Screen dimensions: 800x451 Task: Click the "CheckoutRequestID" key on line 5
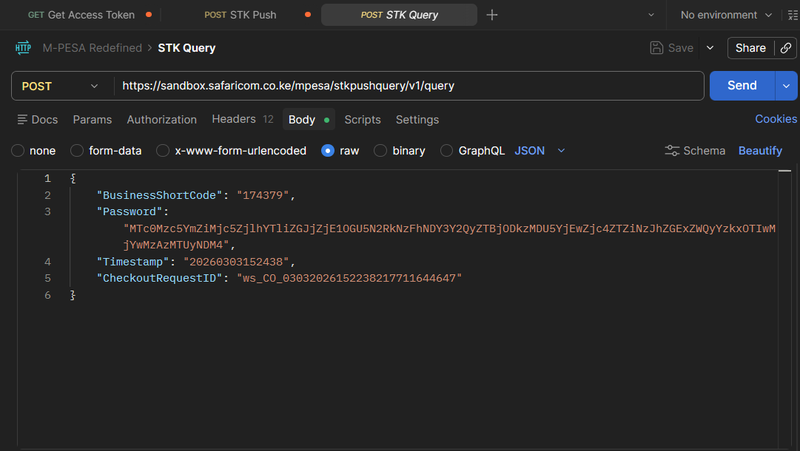point(159,278)
